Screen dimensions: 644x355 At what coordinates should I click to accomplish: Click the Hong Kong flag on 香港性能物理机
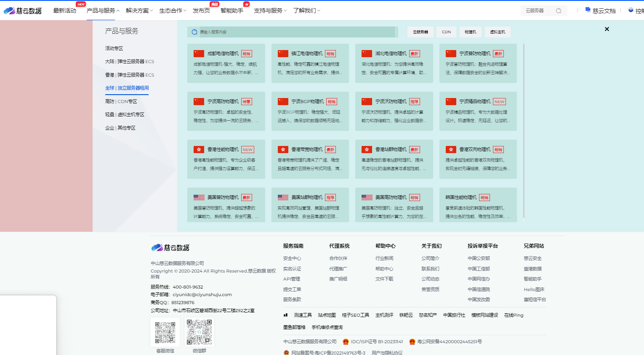[199, 149]
